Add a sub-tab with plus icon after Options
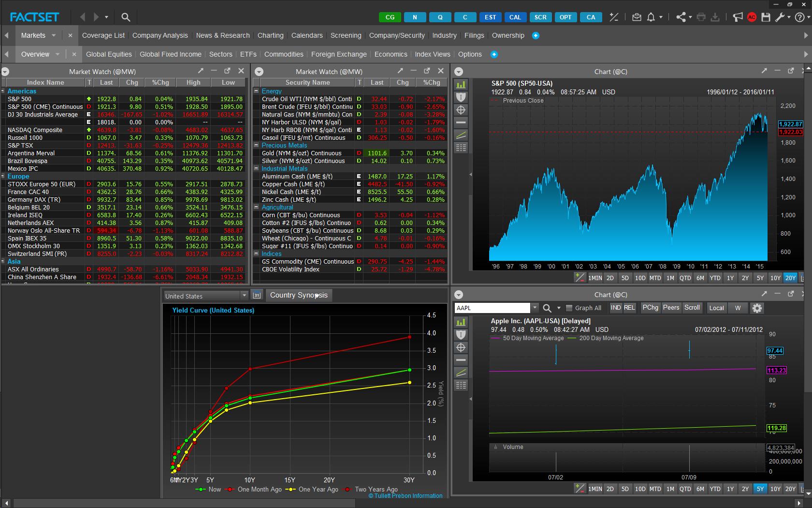The width and height of the screenshot is (812, 508). [494, 54]
